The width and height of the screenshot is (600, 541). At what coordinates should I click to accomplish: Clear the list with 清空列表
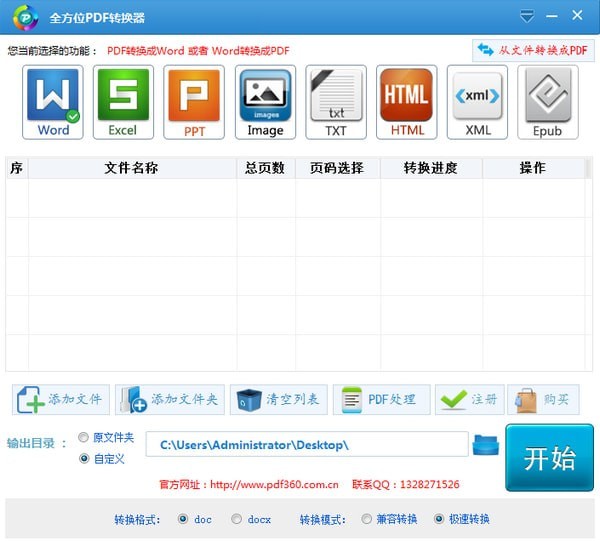click(x=279, y=400)
